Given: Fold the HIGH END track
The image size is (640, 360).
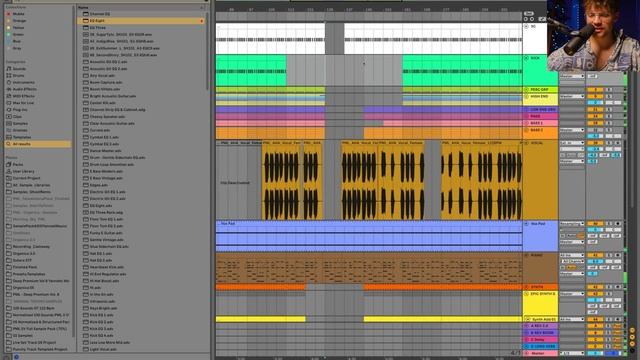Looking at the screenshot, I should coord(527,97).
